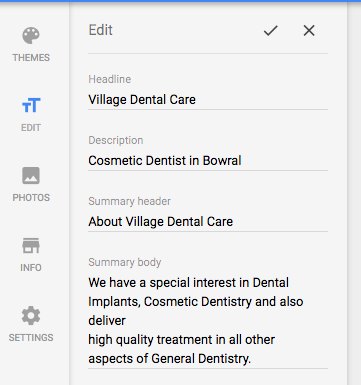This screenshot has width=361, height=385.
Task: Open the Photos image icon
Action: click(x=31, y=176)
